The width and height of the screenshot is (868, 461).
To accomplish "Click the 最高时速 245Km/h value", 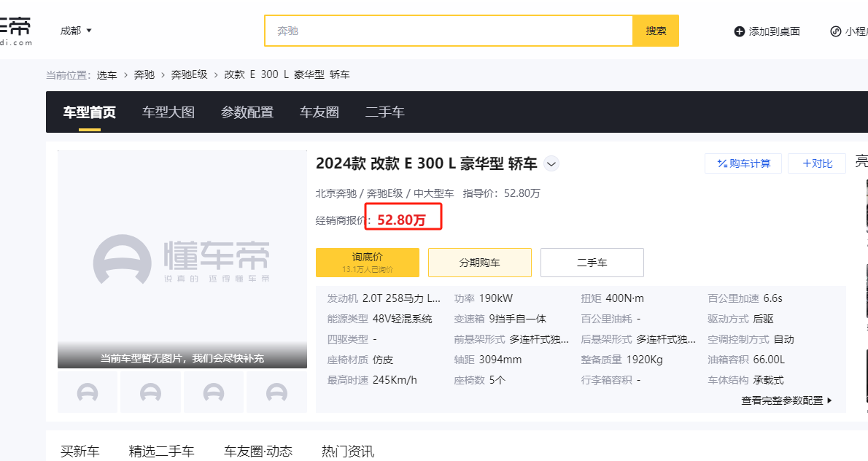I will 395,380.
